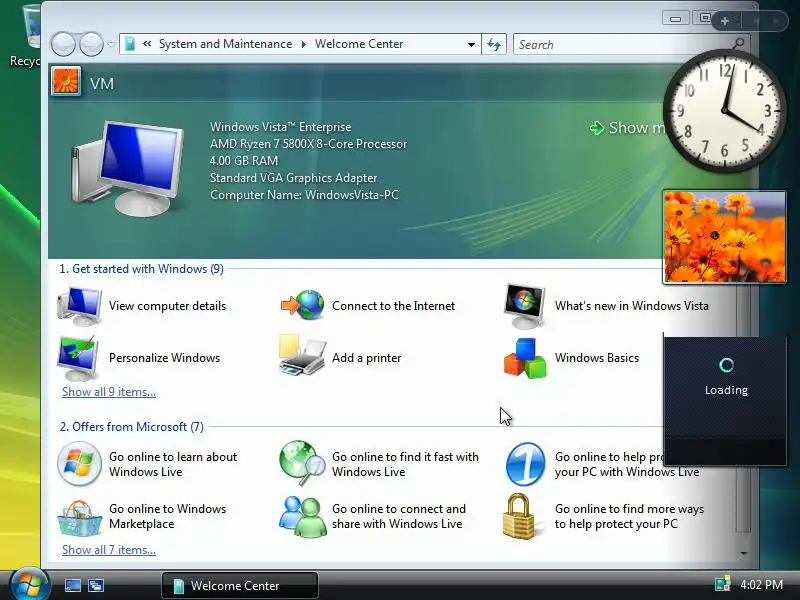Click Add a printer text

366,358
